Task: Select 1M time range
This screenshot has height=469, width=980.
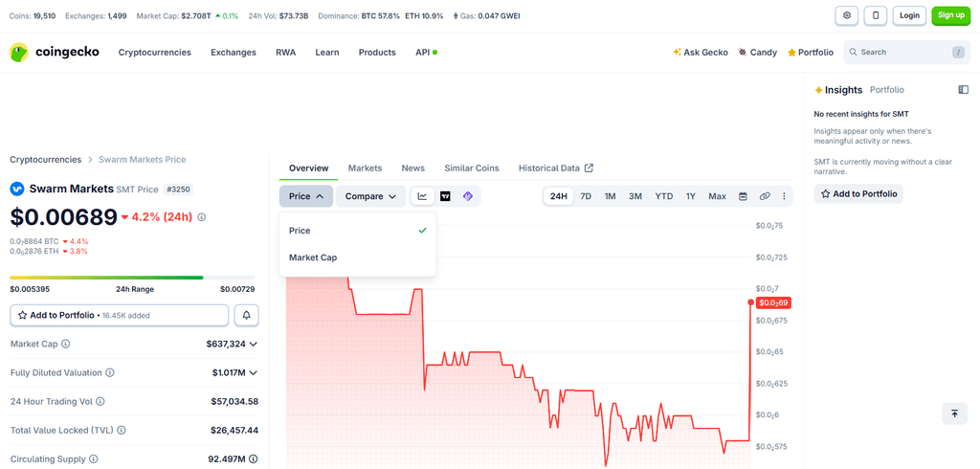Action: (610, 196)
